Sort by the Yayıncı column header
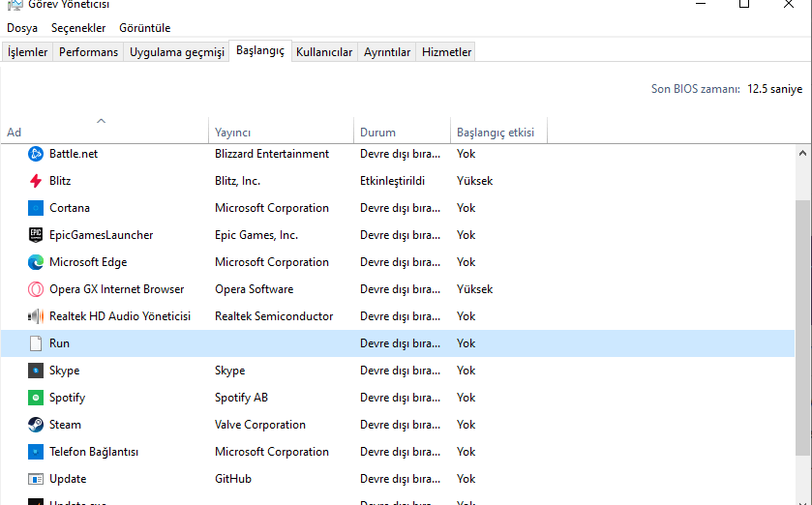The width and height of the screenshot is (812, 505). [282, 133]
